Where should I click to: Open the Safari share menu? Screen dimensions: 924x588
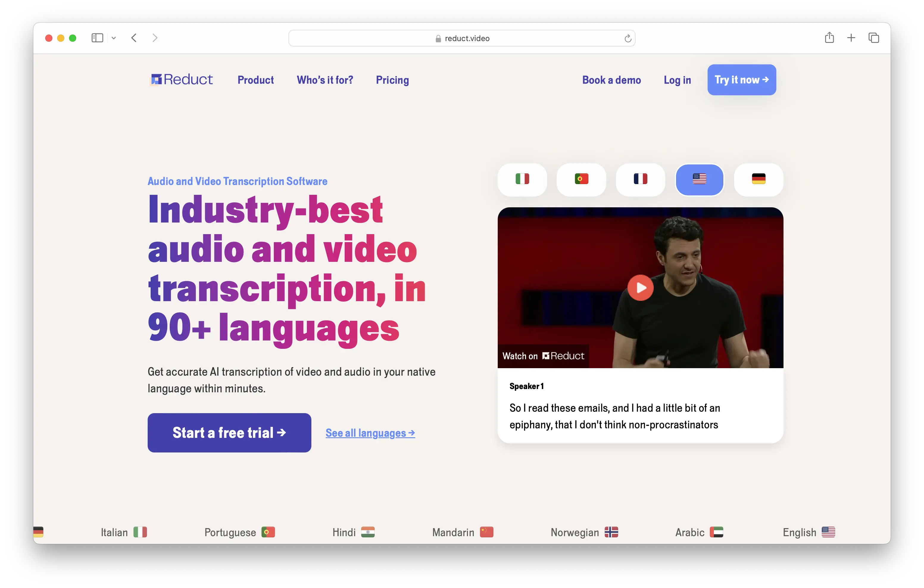click(x=829, y=38)
